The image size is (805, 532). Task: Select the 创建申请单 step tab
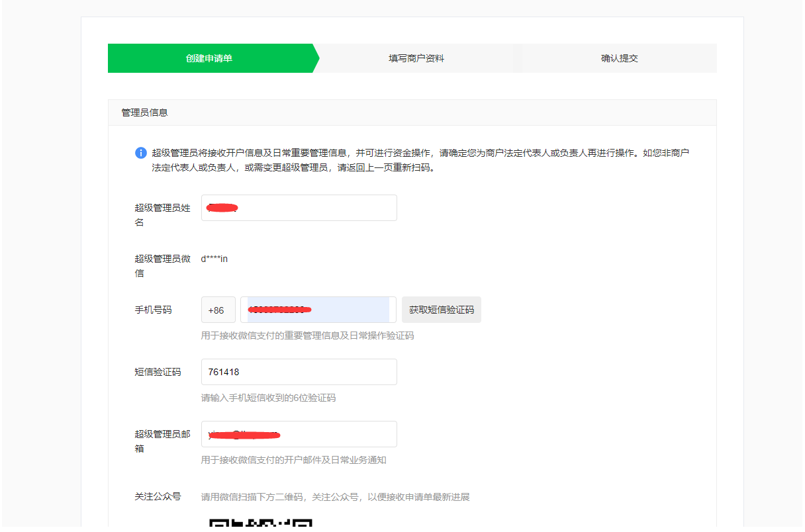click(209, 58)
